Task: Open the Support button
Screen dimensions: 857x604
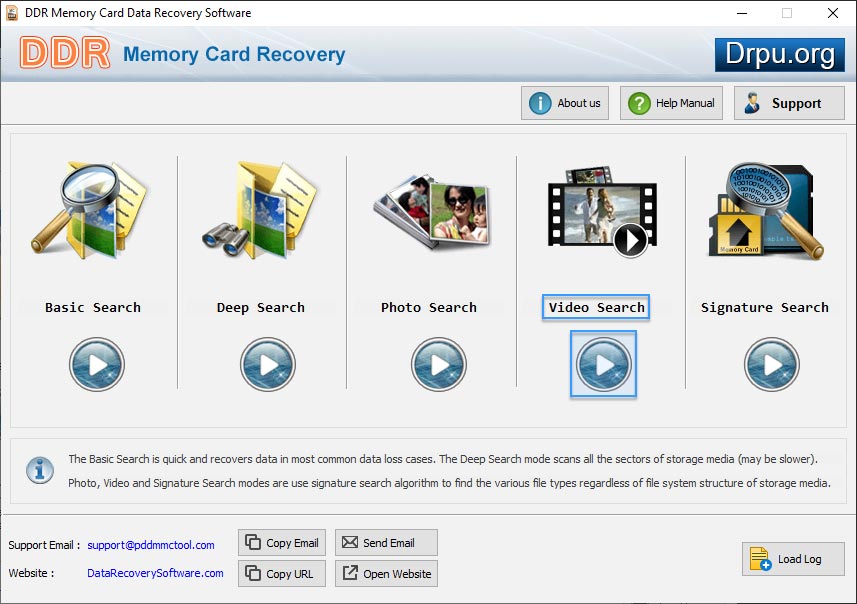Action: (x=789, y=103)
